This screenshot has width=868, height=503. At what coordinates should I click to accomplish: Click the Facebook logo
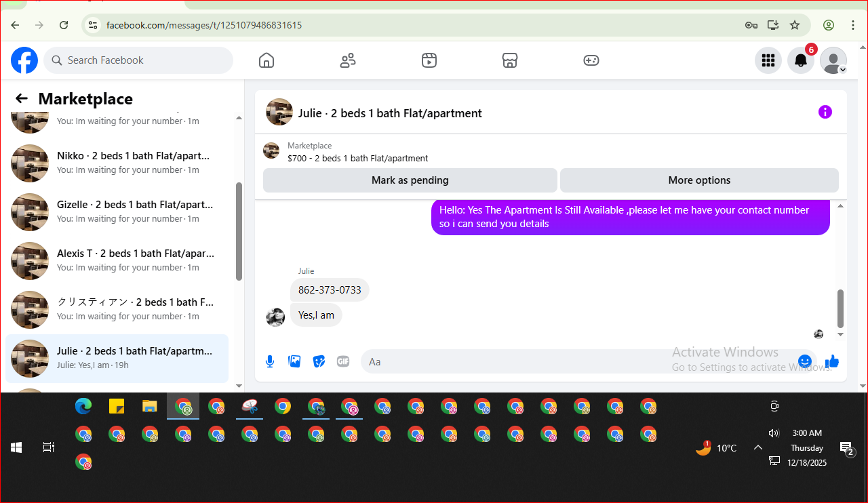[x=24, y=60]
